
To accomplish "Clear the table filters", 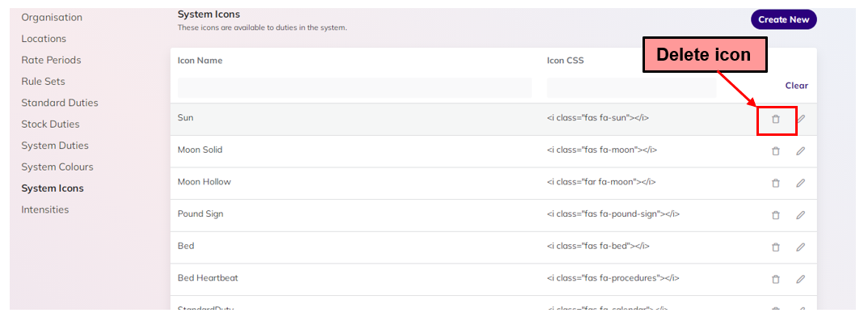I will (x=797, y=86).
